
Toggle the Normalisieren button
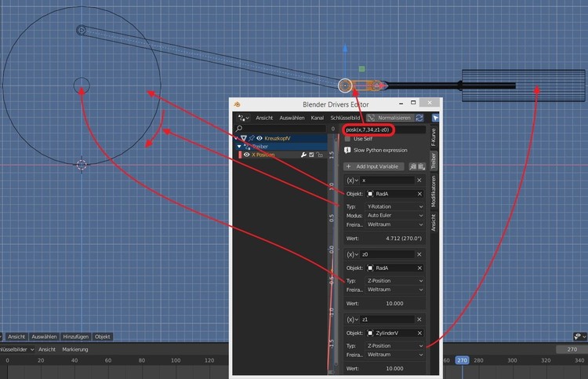click(x=390, y=118)
